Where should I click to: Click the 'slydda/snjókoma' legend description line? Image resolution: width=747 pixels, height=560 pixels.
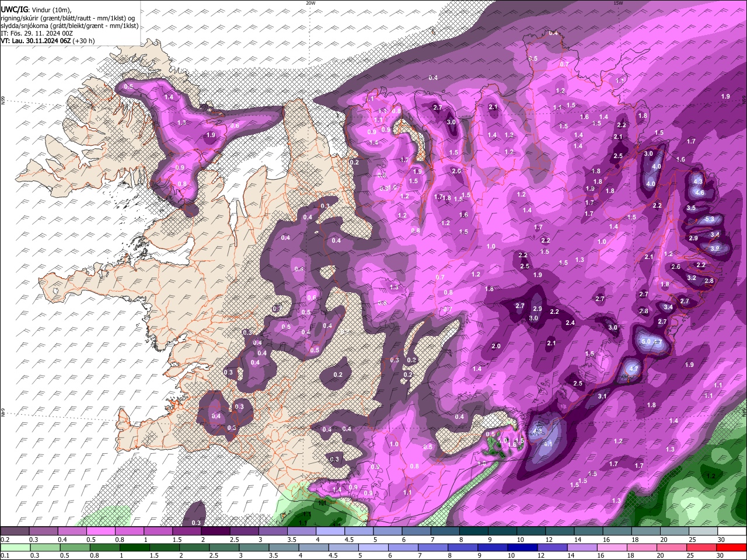pyautogui.click(x=69, y=26)
